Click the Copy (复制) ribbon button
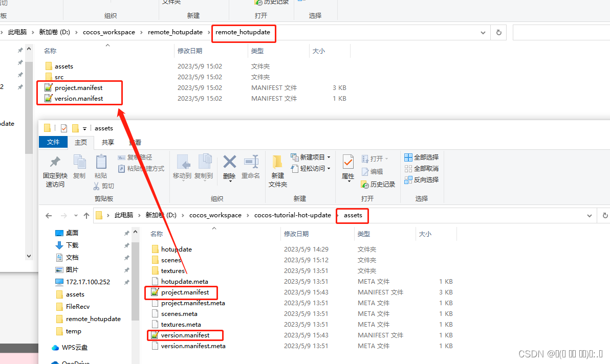 (79, 167)
